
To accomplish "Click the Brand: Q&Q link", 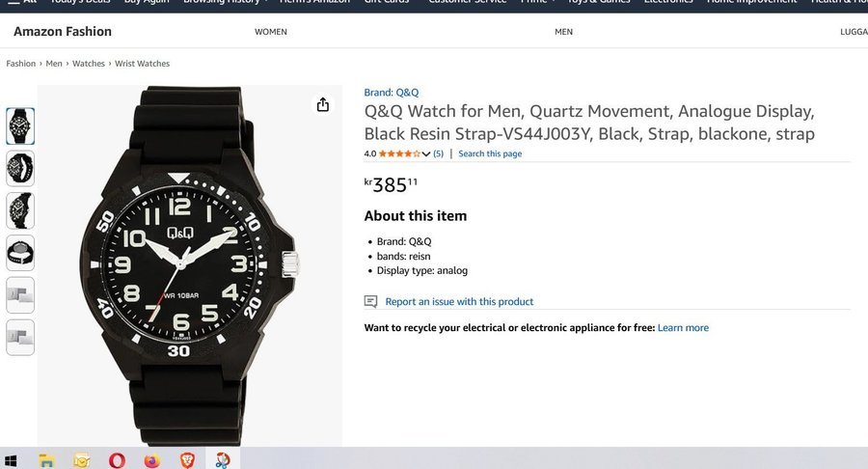I will [392, 93].
